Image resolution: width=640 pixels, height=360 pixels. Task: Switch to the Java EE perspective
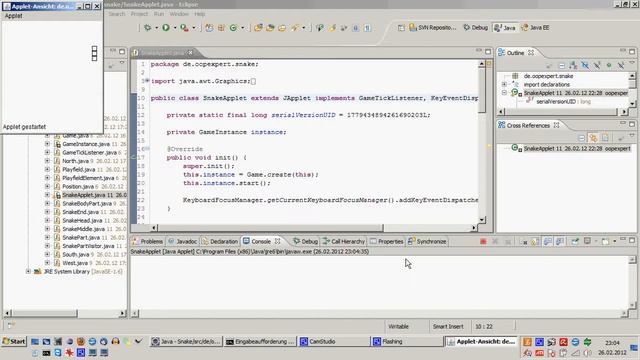tap(536, 28)
